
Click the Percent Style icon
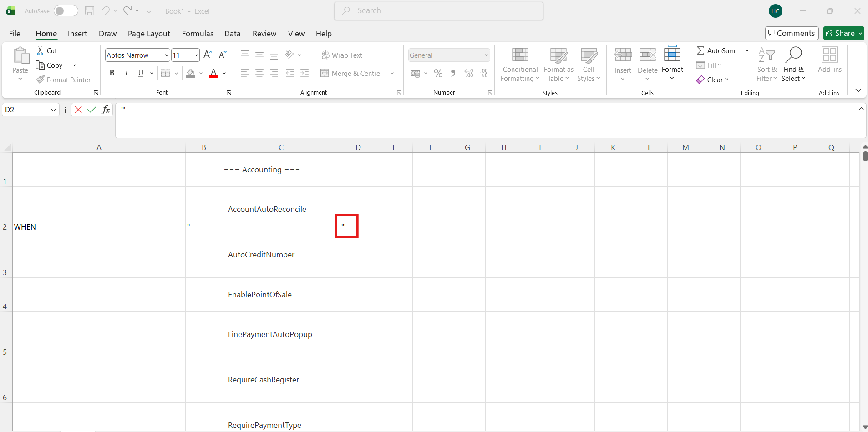click(x=438, y=73)
